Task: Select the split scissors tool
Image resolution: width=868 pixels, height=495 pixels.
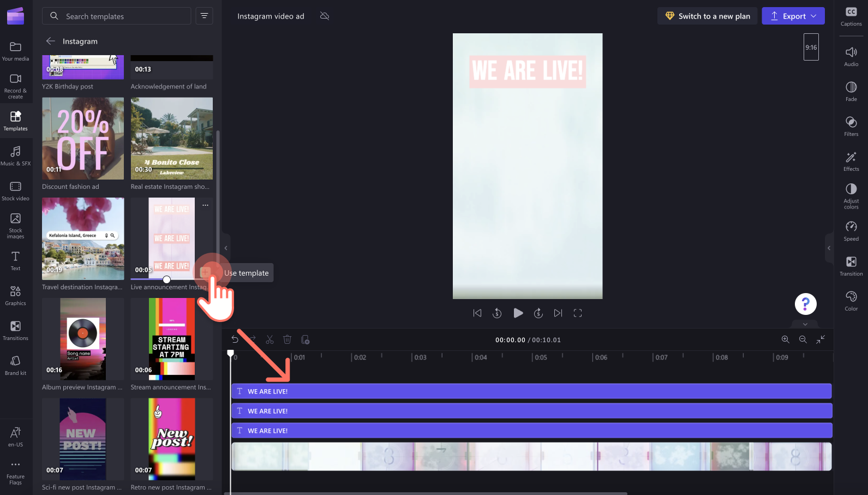Action: tap(270, 339)
